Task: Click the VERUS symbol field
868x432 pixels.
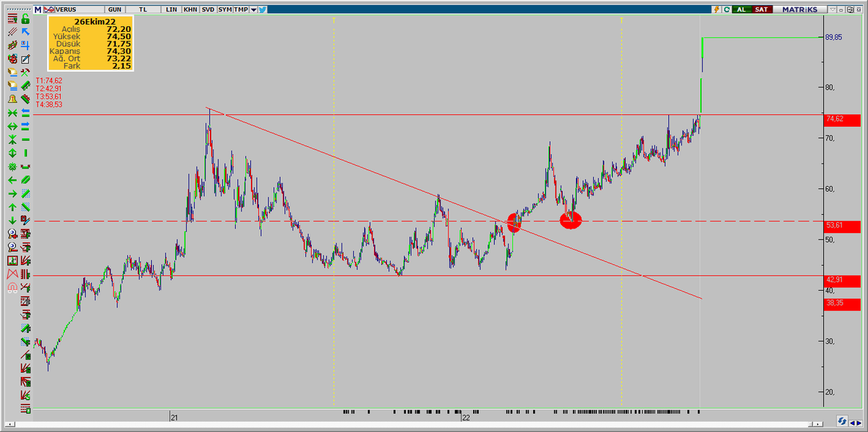Action: coord(80,9)
